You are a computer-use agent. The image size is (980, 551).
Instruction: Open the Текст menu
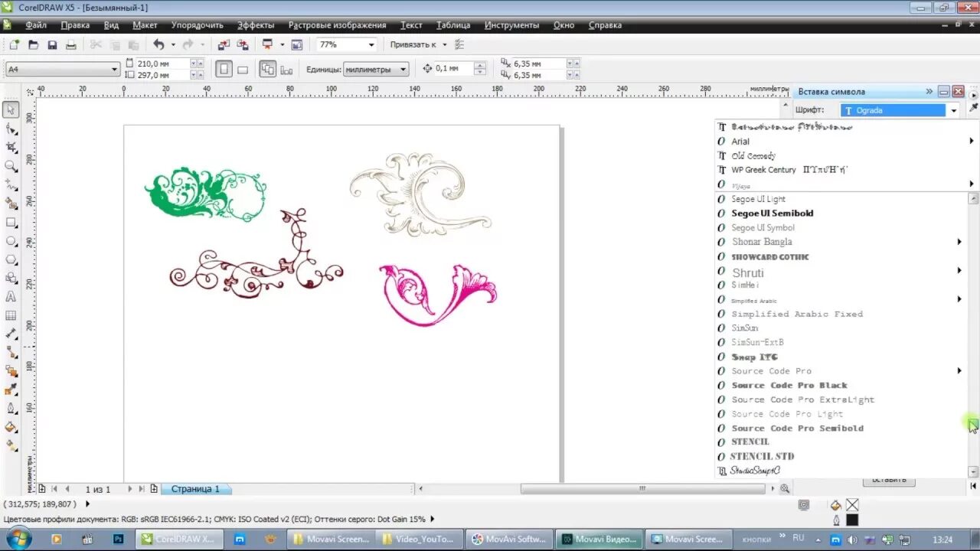411,24
